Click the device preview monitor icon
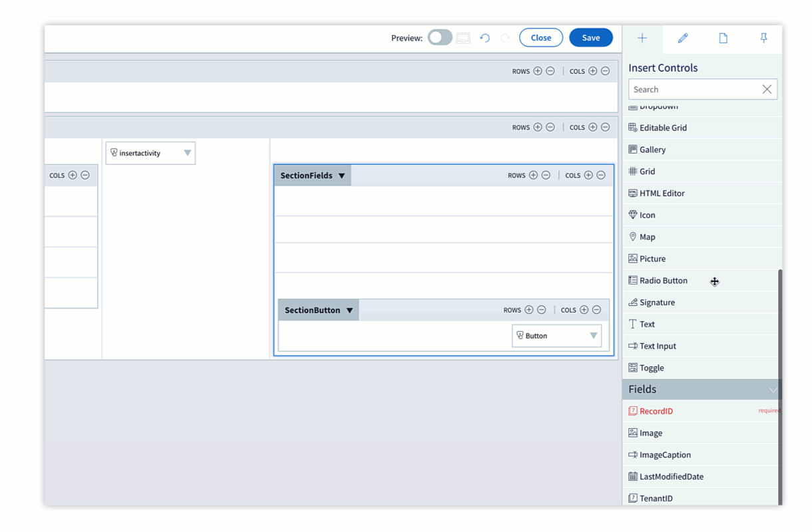This screenshot has height=532, width=812. pyautogui.click(x=463, y=38)
